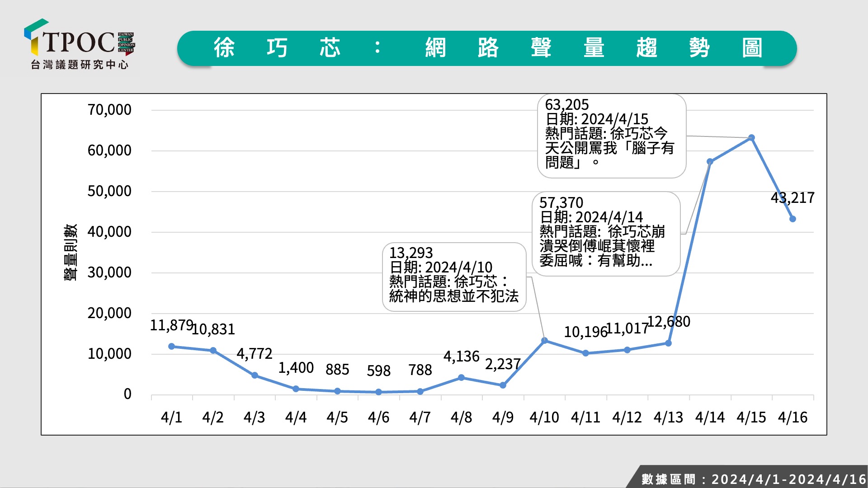Click the 4/10 data point marker
Image resolution: width=868 pixels, height=488 pixels.
point(544,341)
